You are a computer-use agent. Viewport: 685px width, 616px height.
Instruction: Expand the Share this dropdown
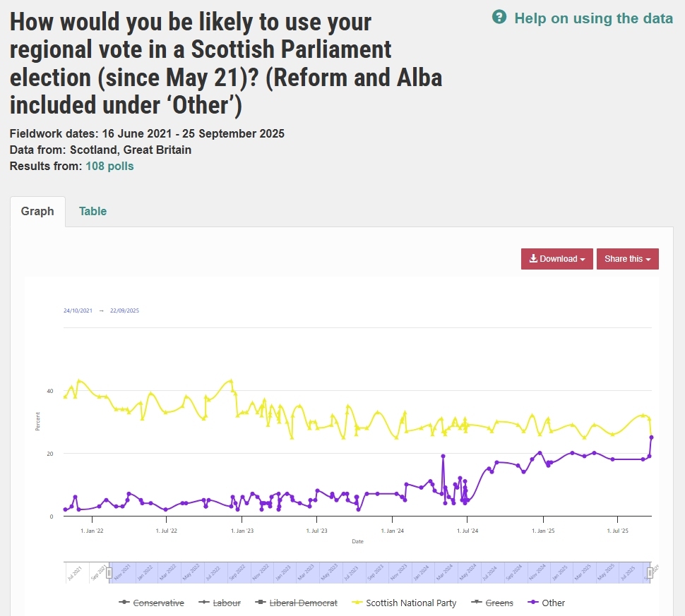pyautogui.click(x=627, y=259)
